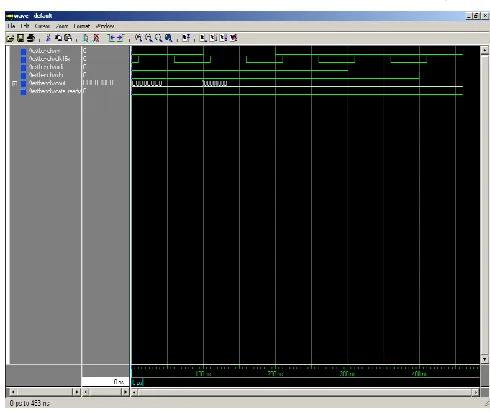Click left arrow of signal-names horizontal scrollbar
Viewport: 490px width, 412px height.
pyautogui.click(x=13, y=392)
